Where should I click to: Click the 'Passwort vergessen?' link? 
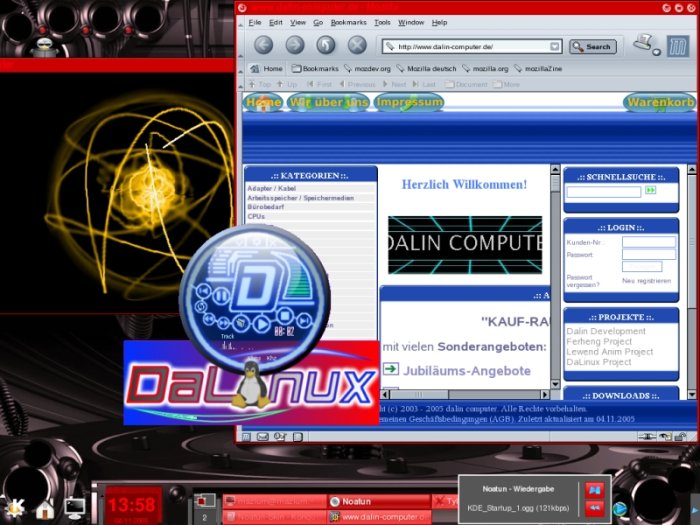pyautogui.click(x=583, y=281)
